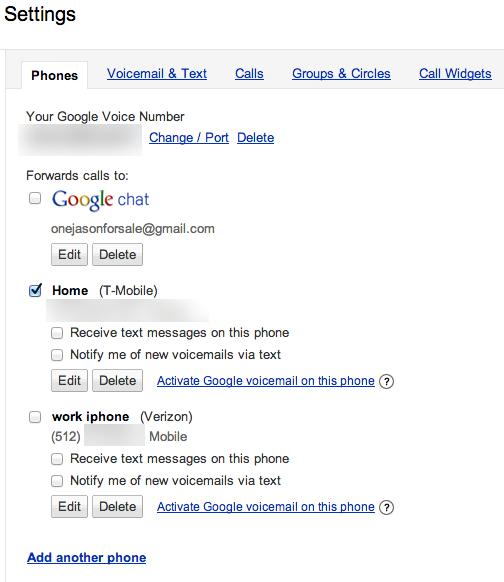This screenshot has width=504, height=582.
Task: Enable forwarding to work iphone checkbox
Action: click(x=35, y=417)
